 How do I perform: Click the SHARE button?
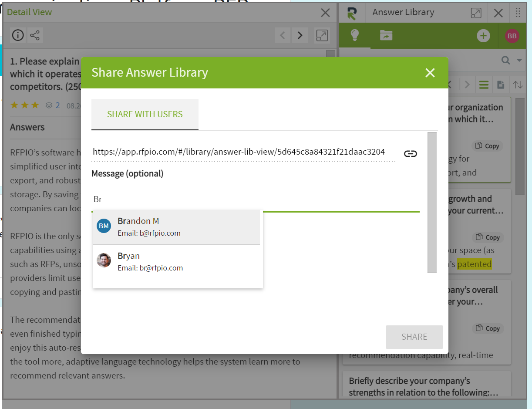coord(414,337)
